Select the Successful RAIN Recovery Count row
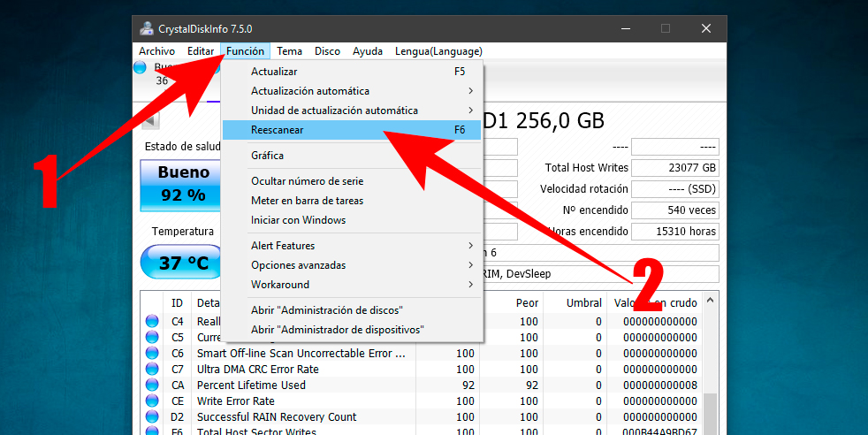 (x=423, y=416)
